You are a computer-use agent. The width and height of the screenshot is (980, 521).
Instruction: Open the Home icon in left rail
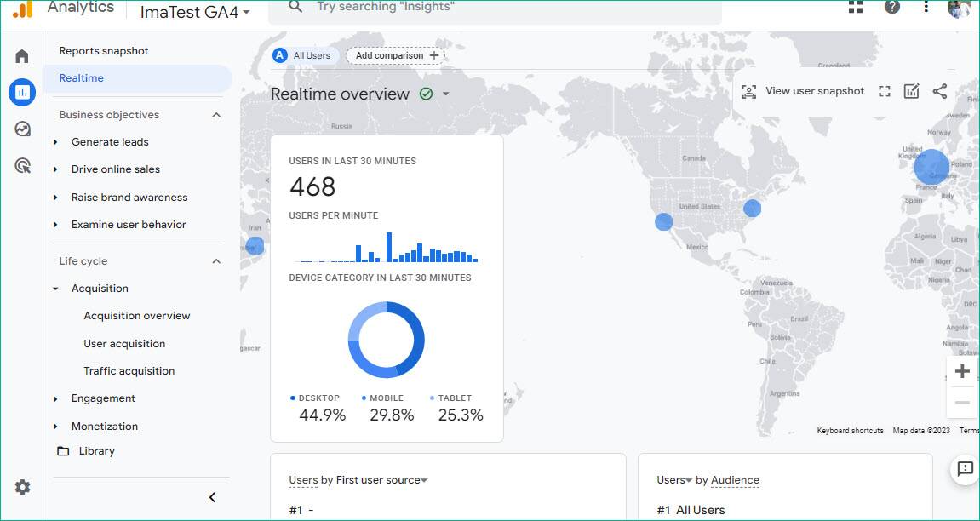click(22, 56)
